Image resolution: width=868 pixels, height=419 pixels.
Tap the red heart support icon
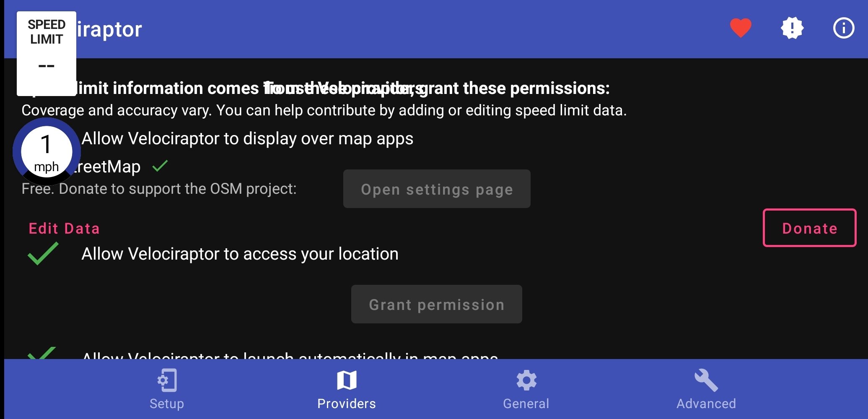741,28
